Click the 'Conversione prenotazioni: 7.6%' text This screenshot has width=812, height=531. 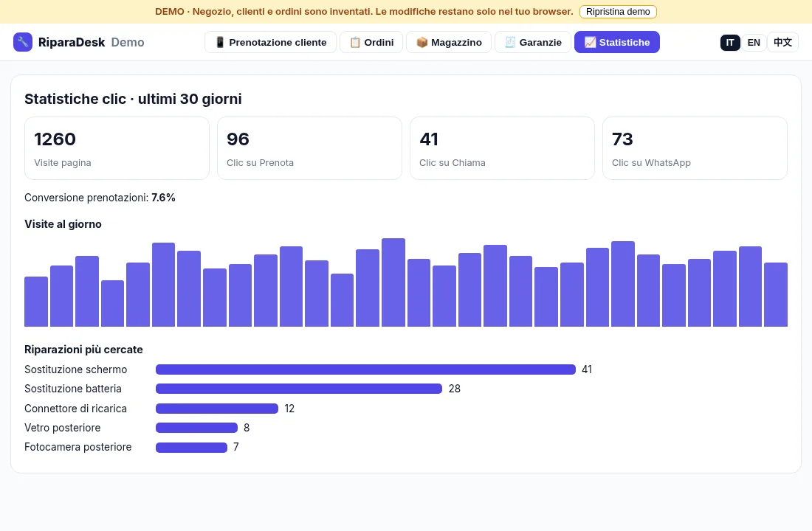(100, 198)
